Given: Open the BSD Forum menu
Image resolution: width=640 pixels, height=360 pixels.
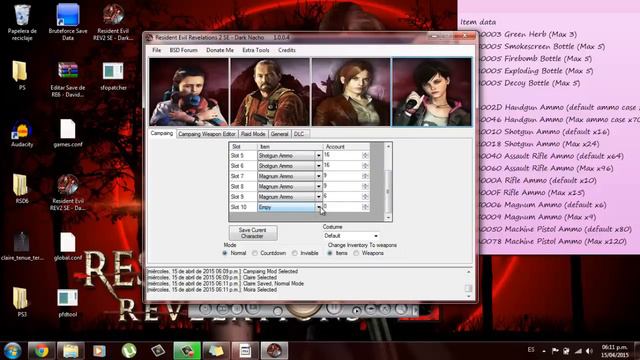Looking at the screenshot, I should click(x=183, y=50).
